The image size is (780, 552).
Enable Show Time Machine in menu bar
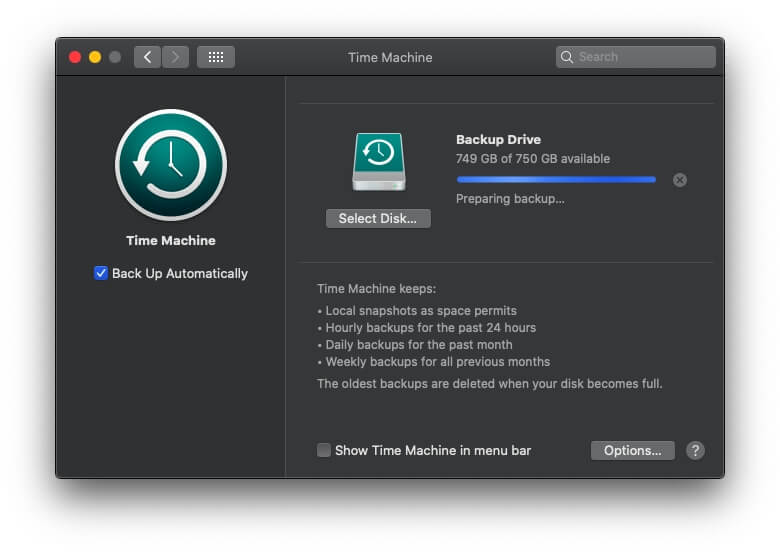click(324, 450)
